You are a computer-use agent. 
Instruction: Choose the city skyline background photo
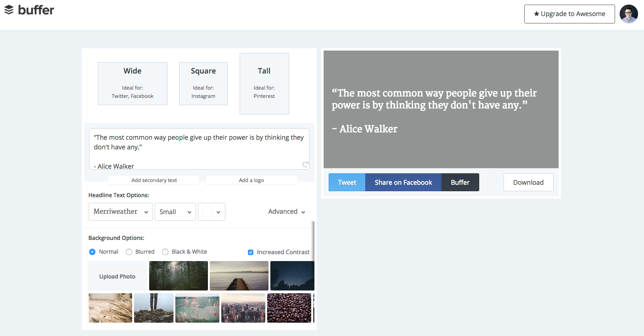[243, 308]
